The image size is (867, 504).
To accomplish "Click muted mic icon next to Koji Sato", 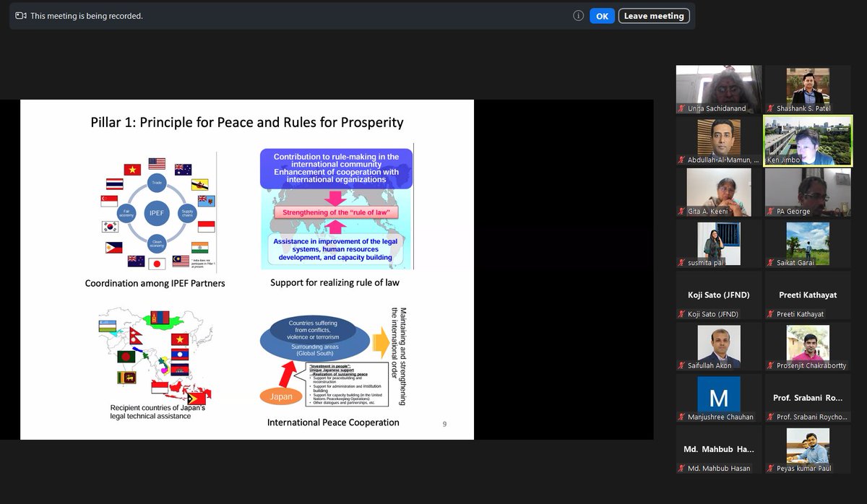I will coord(682,313).
